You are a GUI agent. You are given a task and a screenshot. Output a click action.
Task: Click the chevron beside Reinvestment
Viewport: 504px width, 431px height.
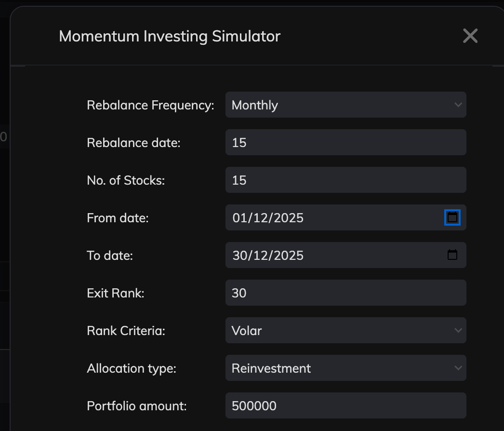tap(458, 368)
